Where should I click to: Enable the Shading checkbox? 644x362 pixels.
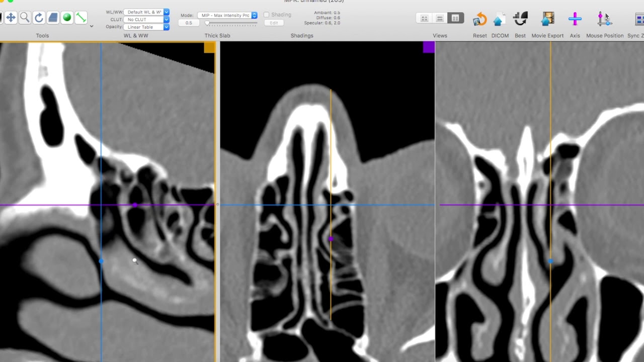pyautogui.click(x=267, y=15)
